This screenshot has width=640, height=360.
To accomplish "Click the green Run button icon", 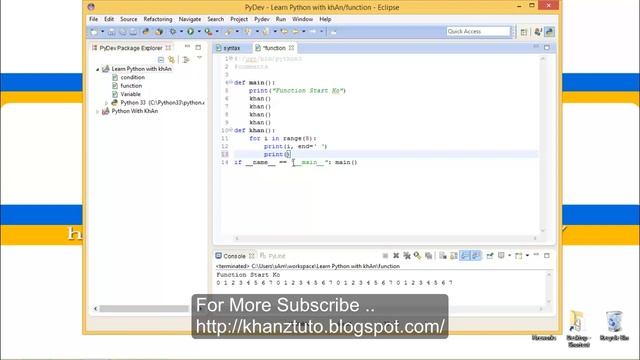I will (191, 31).
